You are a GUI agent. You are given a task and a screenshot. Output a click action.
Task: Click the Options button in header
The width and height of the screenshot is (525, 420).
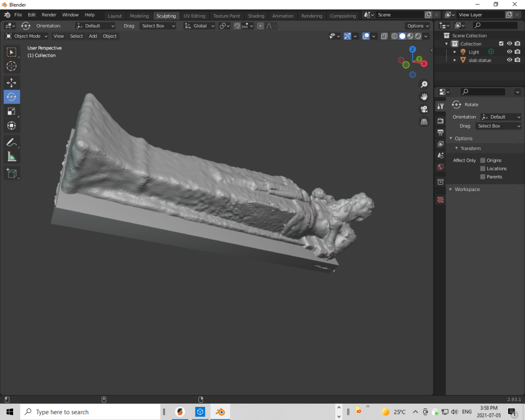[x=418, y=26]
